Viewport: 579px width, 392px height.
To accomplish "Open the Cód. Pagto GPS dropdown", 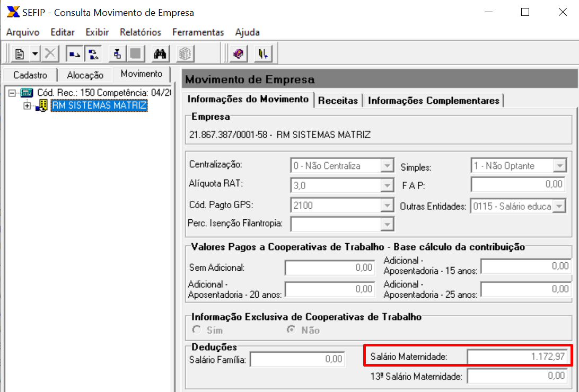I will pyautogui.click(x=387, y=206).
